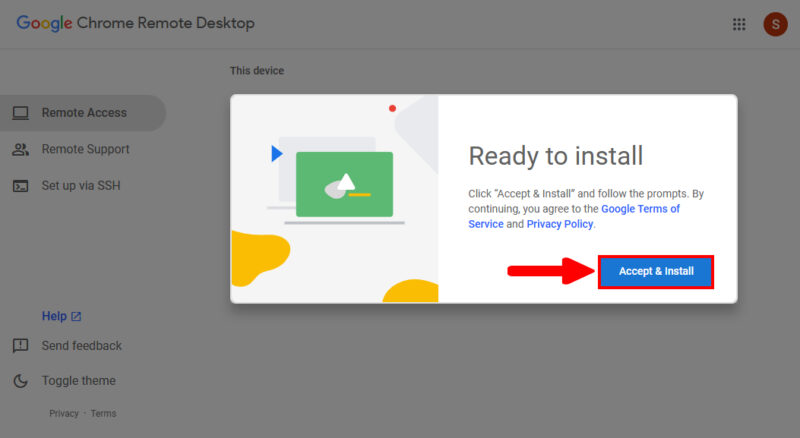Toggle theme via sidebar label

79,381
